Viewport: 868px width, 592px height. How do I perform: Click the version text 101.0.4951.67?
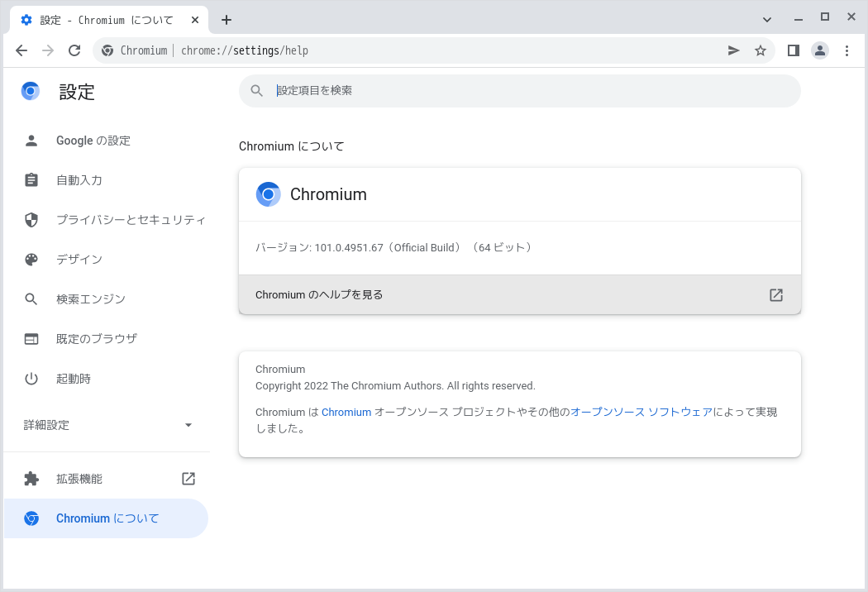coord(349,247)
